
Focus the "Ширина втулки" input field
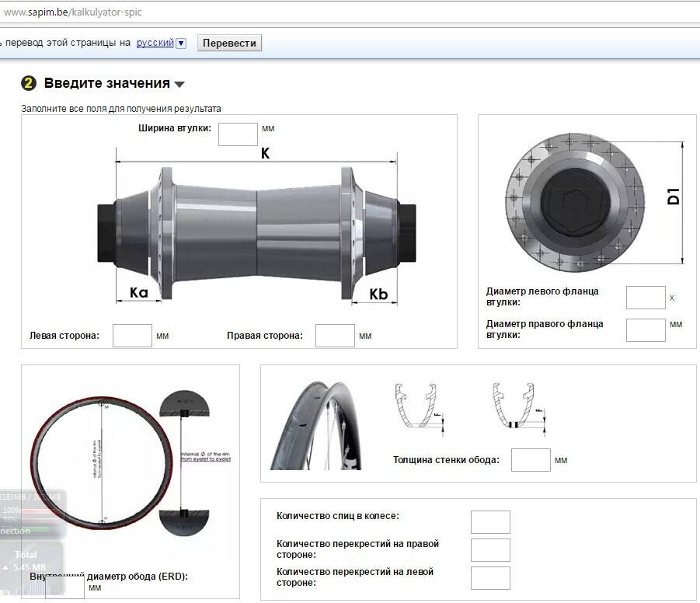click(238, 134)
